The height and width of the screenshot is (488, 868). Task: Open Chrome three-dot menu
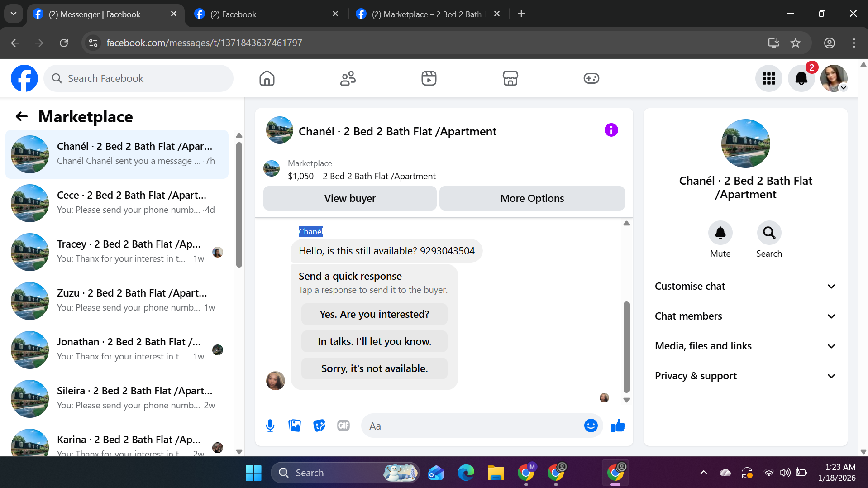point(854,43)
